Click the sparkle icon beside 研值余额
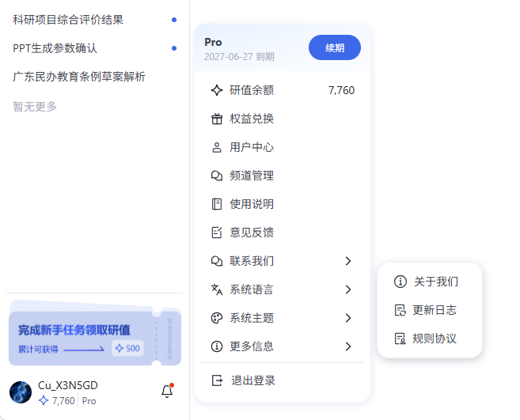Image resolution: width=520 pixels, height=420 pixels. (217, 90)
